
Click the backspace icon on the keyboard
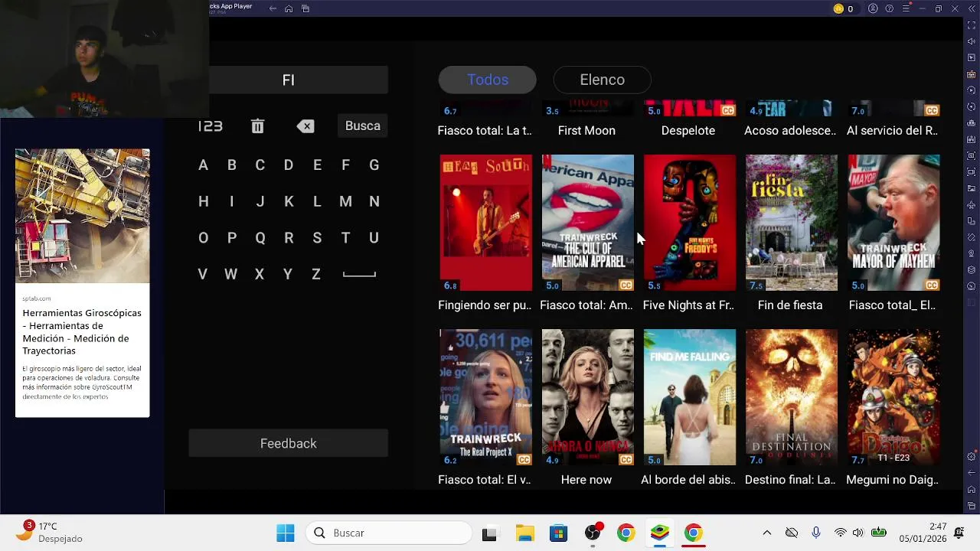(x=305, y=126)
